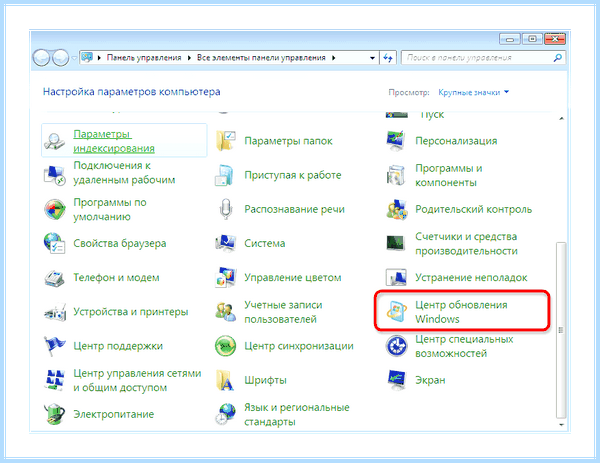This screenshot has height=463, width=600.
Task: Click the Центр управления сетями icon
Action: coord(54,380)
